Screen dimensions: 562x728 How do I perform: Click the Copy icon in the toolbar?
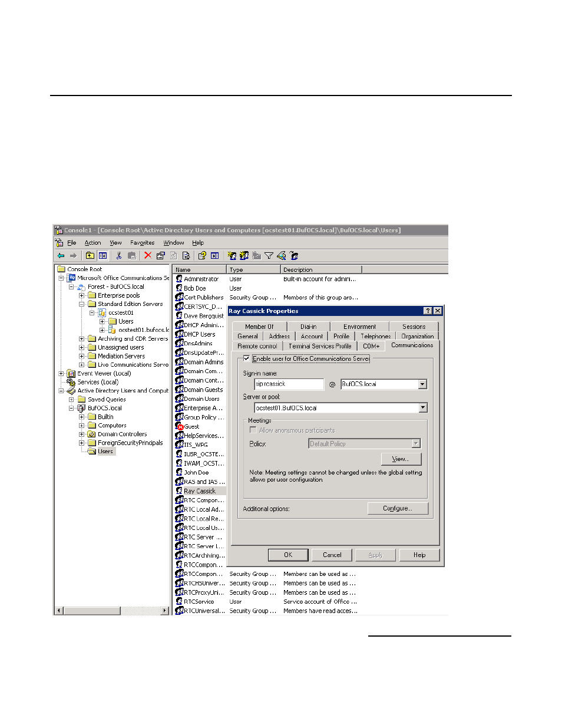[132, 256]
